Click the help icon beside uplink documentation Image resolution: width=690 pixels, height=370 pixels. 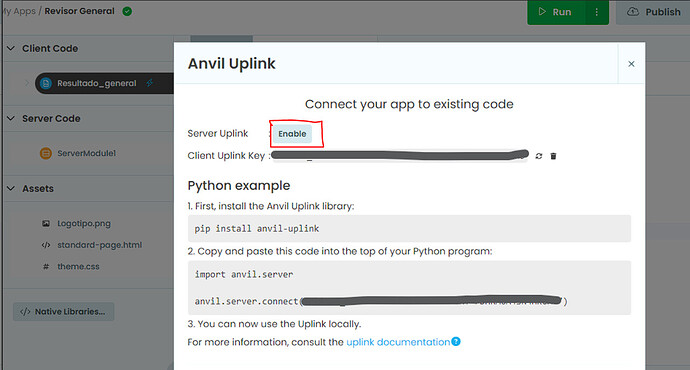(456, 341)
